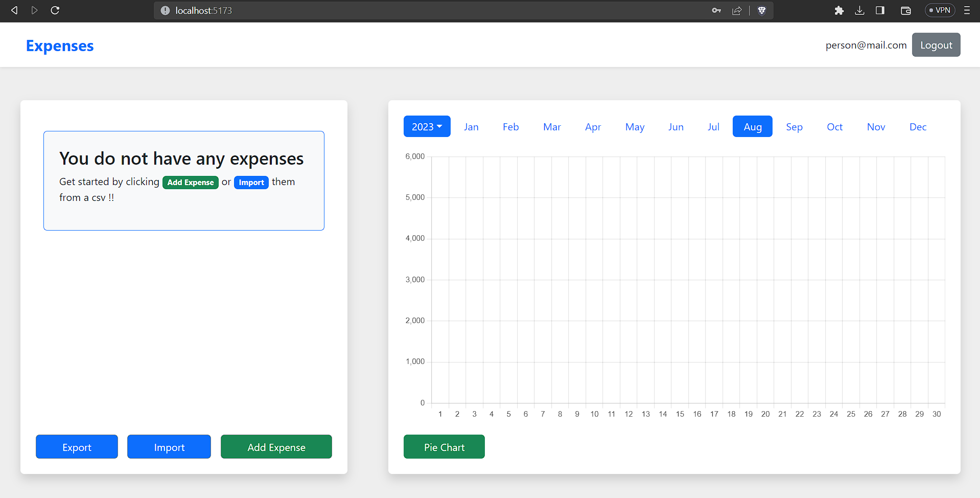Open the 2023 year dropdown
Image resolution: width=980 pixels, height=498 pixels.
(427, 126)
